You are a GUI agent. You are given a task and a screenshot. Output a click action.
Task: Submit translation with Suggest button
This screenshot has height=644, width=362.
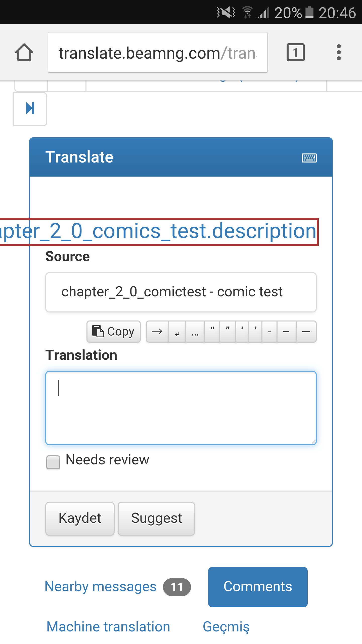156,518
